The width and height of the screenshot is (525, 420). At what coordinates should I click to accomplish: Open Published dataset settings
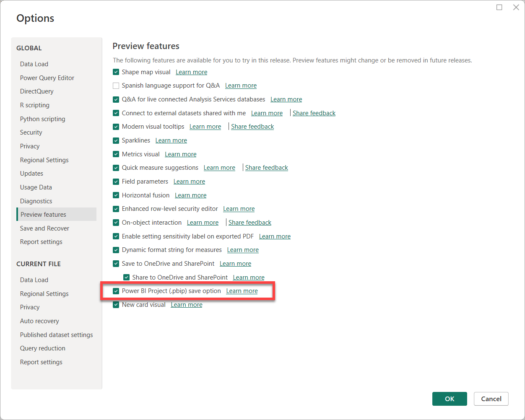point(57,335)
